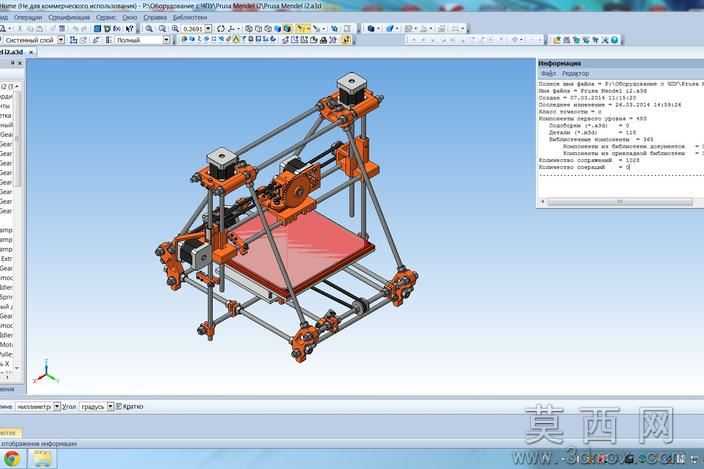This screenshot has width=704, height=469.
Task: Open the Спецификация menu
Action: [x=69, y=18]
